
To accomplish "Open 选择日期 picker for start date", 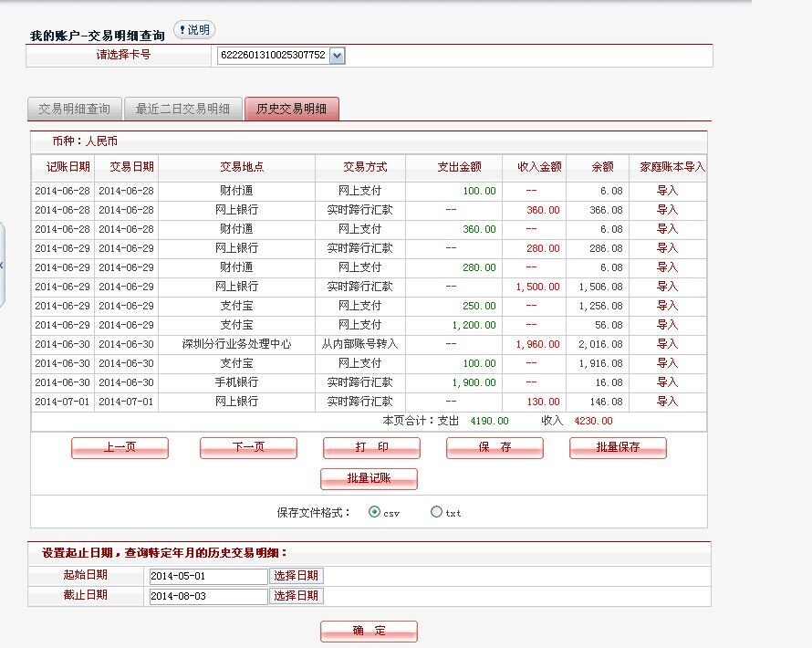I will (297, 576).
